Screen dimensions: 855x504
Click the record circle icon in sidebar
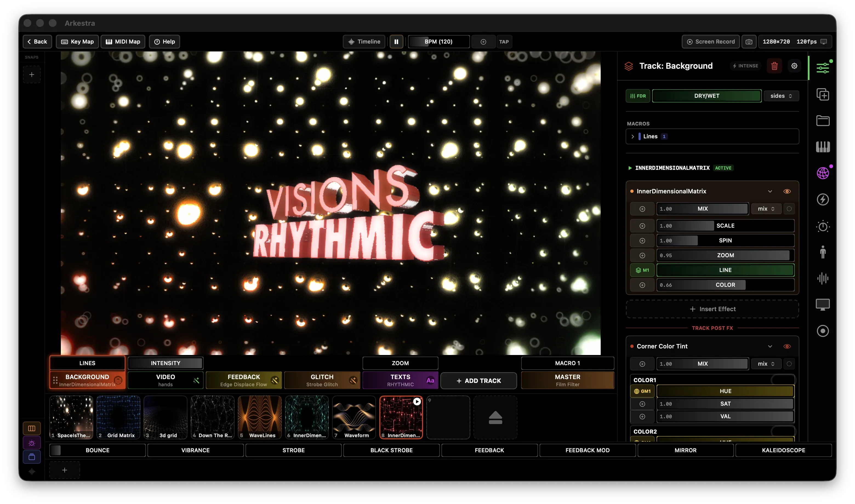click(822, 331)
